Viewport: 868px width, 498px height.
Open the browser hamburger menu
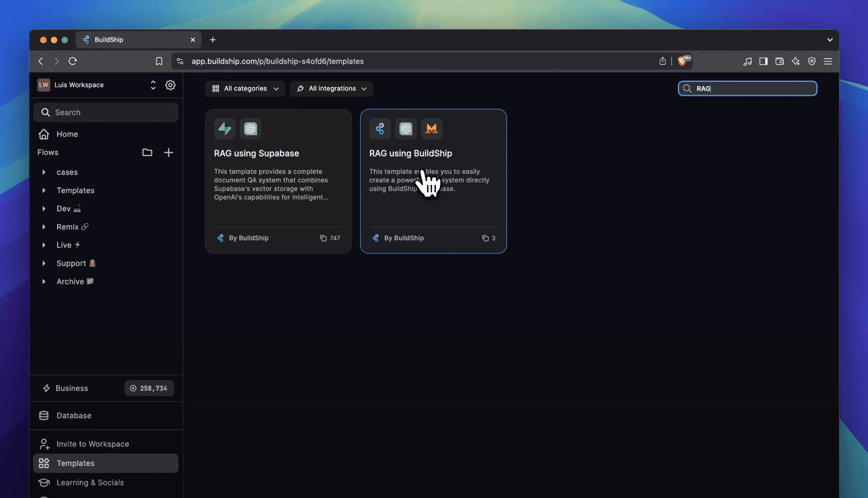point(828,61)
